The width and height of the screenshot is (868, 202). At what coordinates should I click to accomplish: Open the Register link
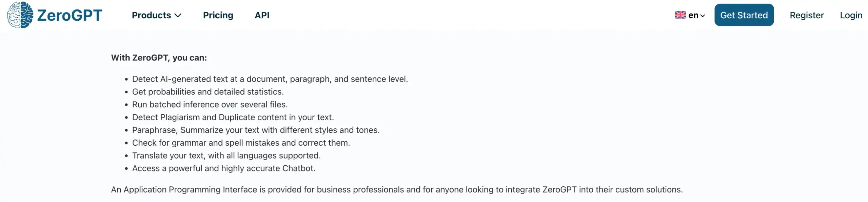tap(807, 15)
